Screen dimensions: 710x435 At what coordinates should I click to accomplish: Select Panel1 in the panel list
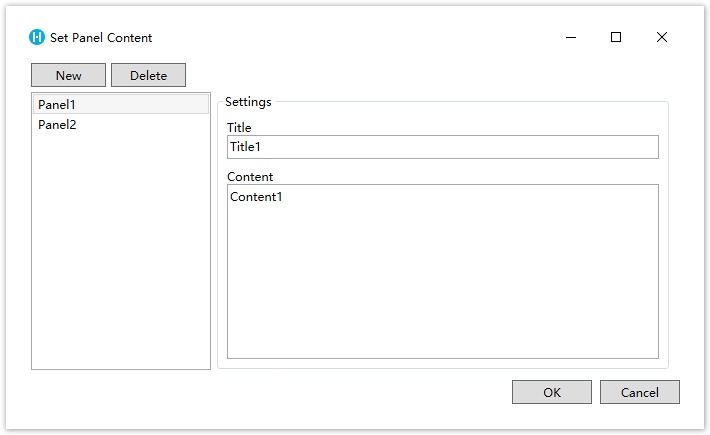point(121,104)
